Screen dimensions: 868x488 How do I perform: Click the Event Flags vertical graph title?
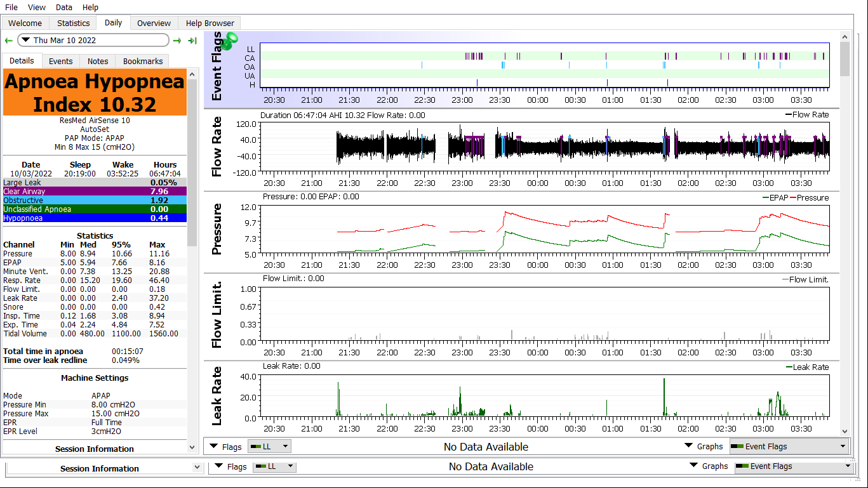pyautogui.click(x=217, y=66)
